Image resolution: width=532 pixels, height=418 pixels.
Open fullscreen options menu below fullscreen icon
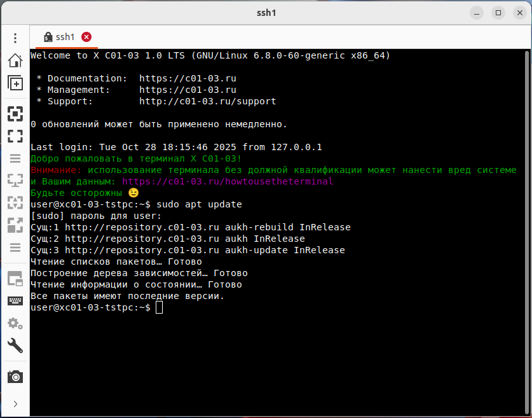15,158
